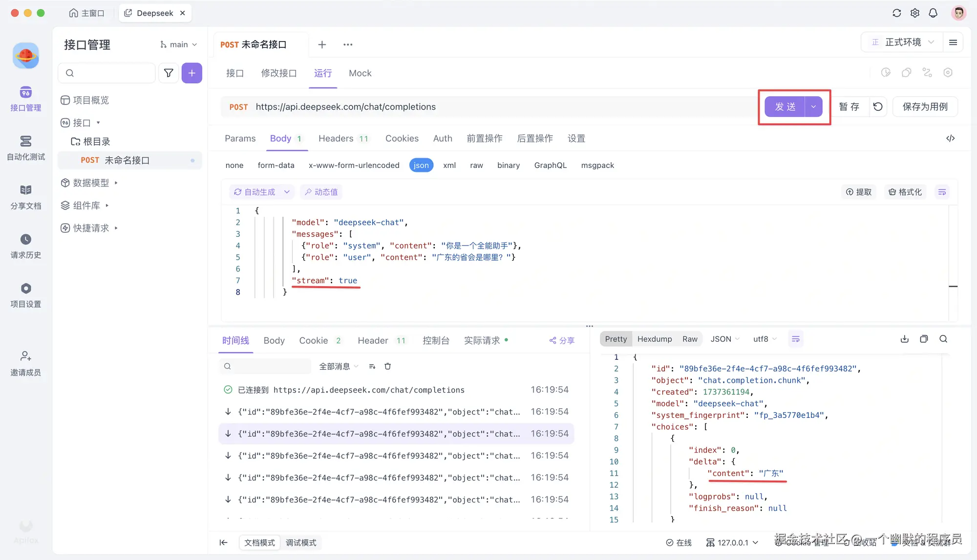This screenshot has height=560, width=977.
Task: Clear timeline messages with trash icon
Action: tap(387, 366)
